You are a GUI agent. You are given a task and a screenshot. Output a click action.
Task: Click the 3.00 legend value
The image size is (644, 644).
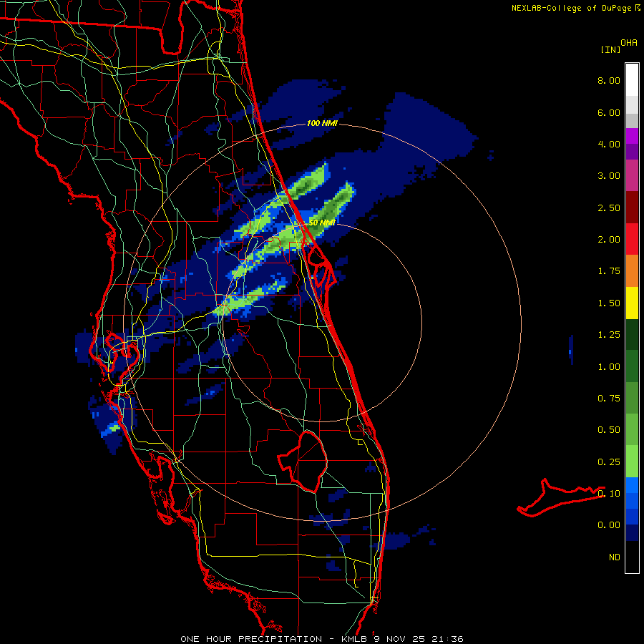[x=609, y=176]
